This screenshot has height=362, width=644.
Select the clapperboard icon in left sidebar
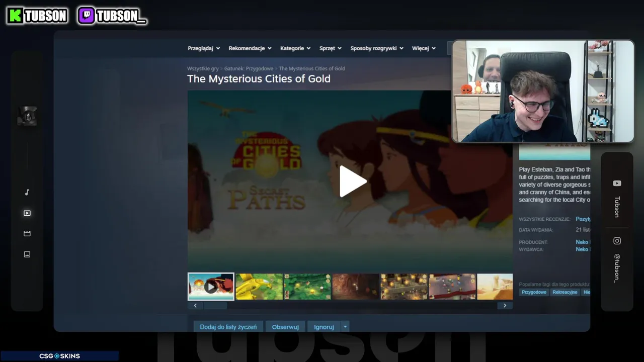point(27,234)
